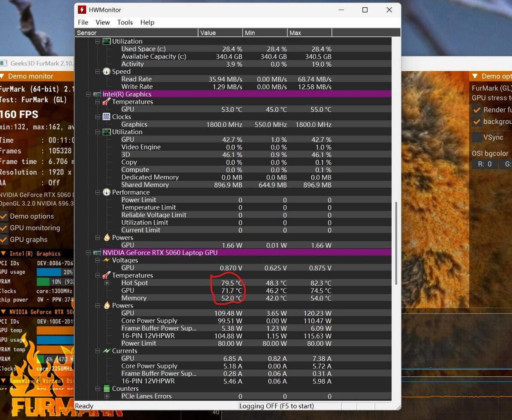
Task: Click the Intel Temperatures thermometer icon
Action: pyautogui.click(x=107, y=102)
